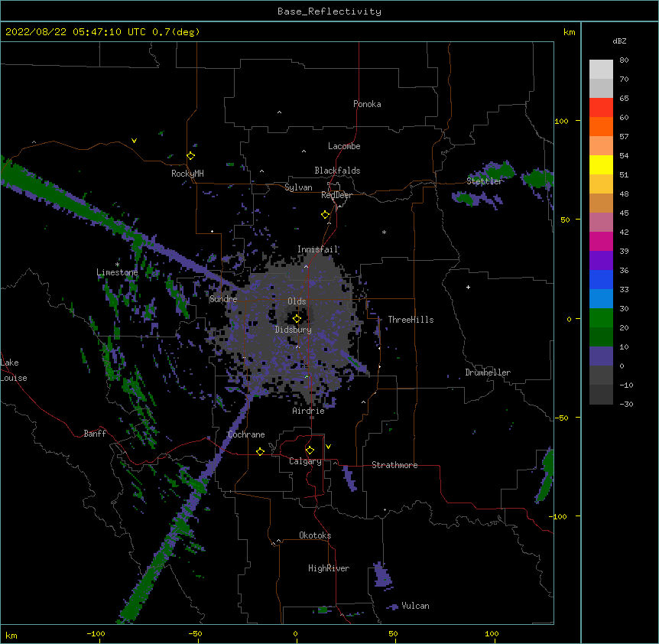
Task: Click the asterisk marker above Limestone
Action: (x=117, y=265)
